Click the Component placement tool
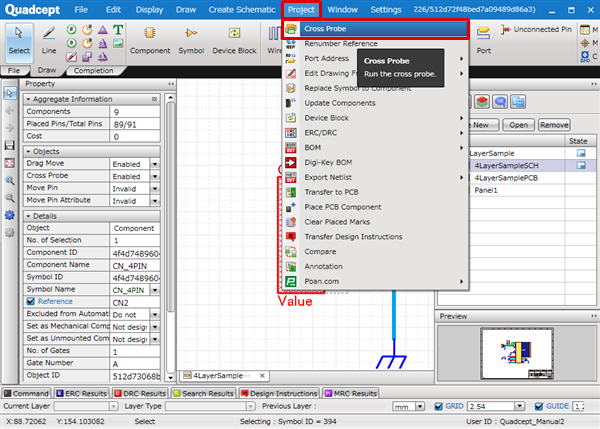600x429 pixels. pyautogui.click(x=150, y=41)
